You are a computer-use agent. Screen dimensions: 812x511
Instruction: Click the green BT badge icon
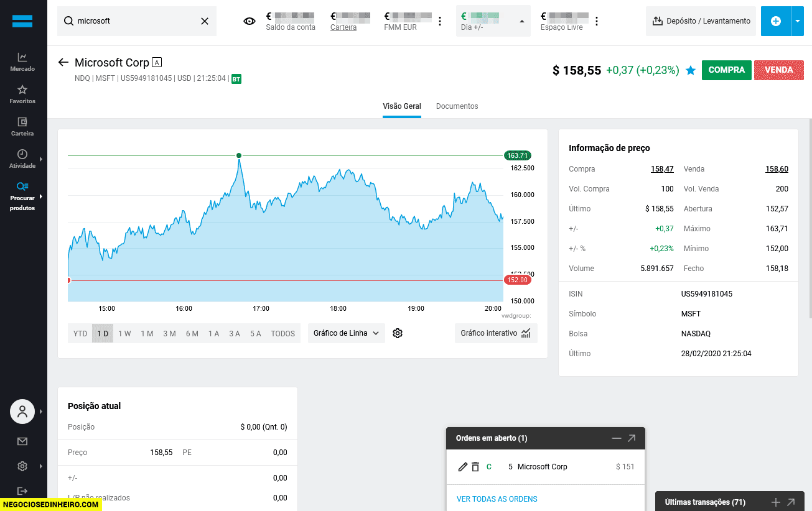236,79
